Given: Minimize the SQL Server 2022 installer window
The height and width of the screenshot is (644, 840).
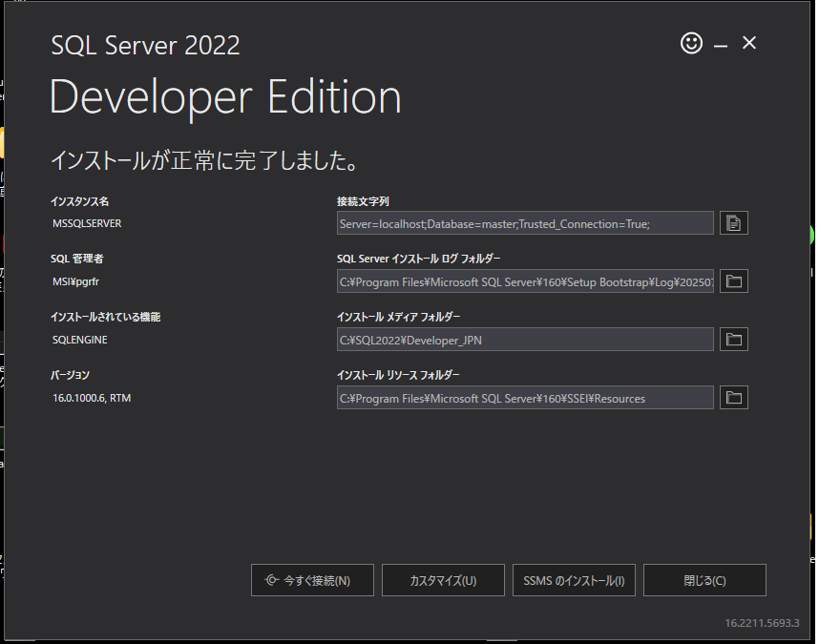Looking at the screenshot, I should point(721,43).
